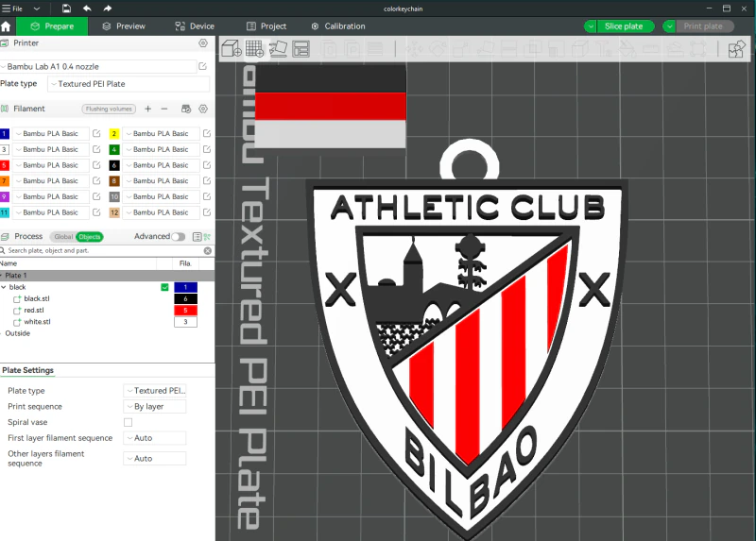Select red.stl part
Viewport: 756px width, 541px height.
34,311
